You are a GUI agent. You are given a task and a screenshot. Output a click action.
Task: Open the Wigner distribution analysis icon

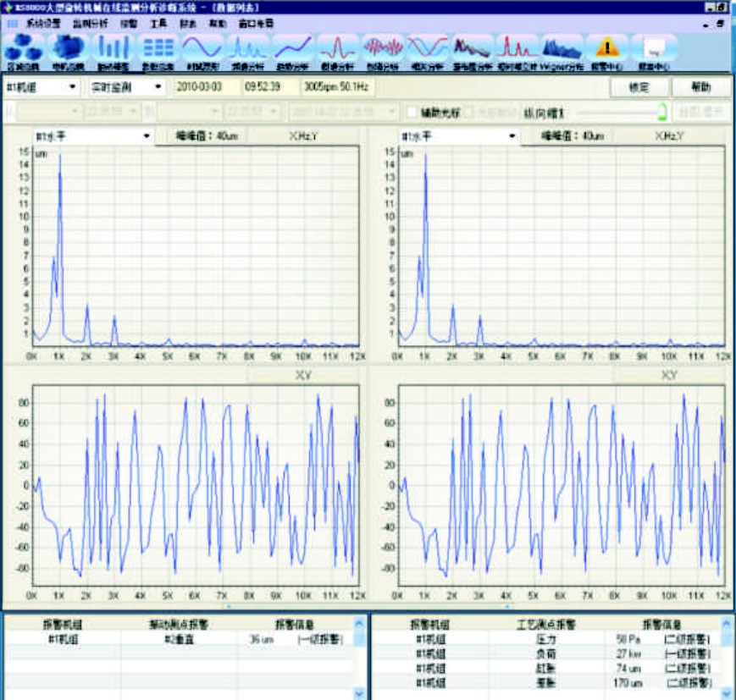tap(562, 49)
